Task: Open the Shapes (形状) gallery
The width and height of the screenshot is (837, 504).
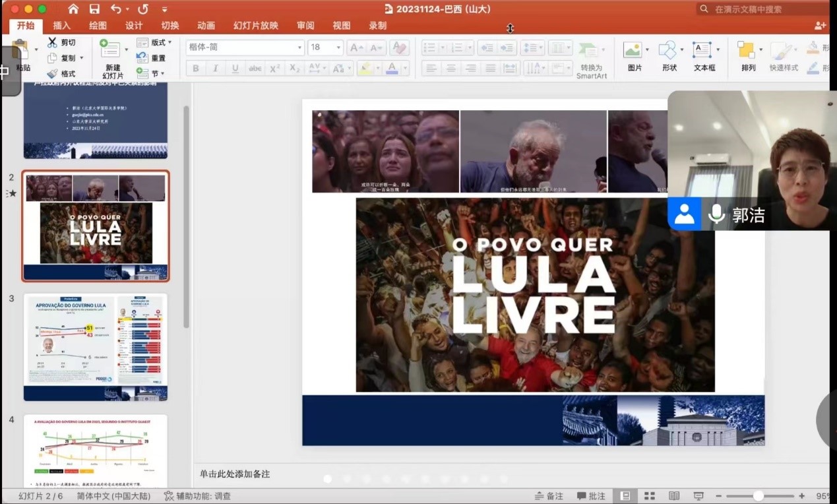Action: 668,51
